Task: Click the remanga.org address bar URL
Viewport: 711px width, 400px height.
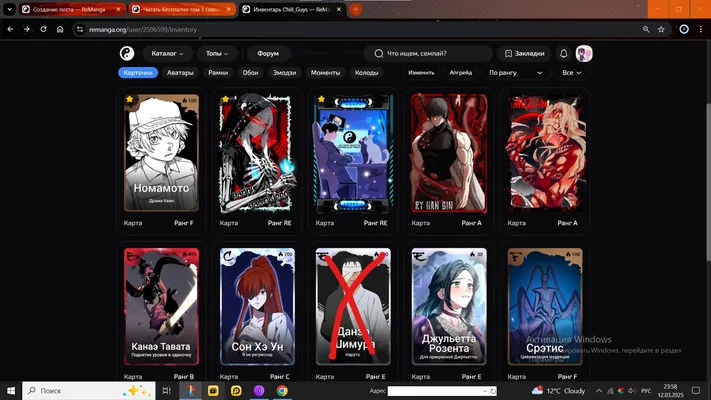Action: click(143, 29)
